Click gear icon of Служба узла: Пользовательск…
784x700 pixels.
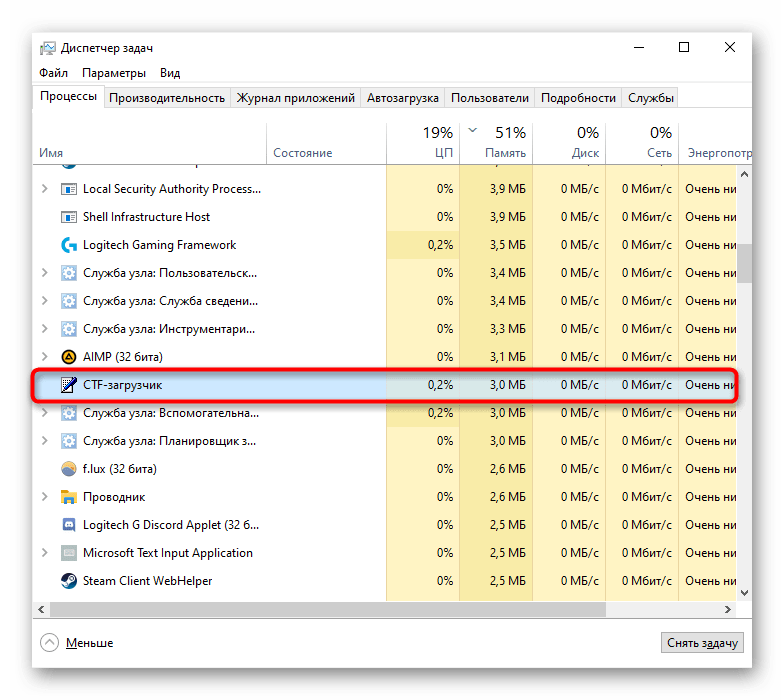click(68, 273)
